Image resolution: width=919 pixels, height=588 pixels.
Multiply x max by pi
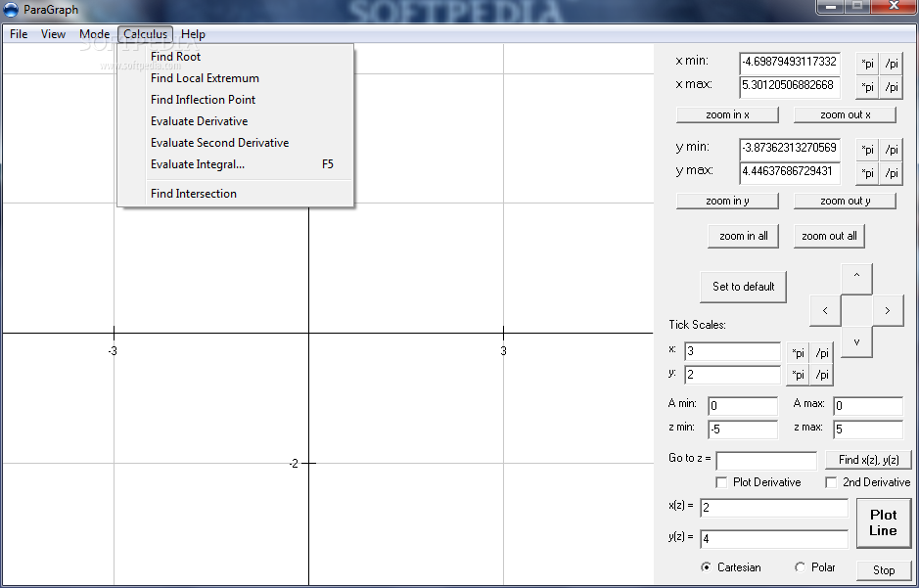pos(867,87)
